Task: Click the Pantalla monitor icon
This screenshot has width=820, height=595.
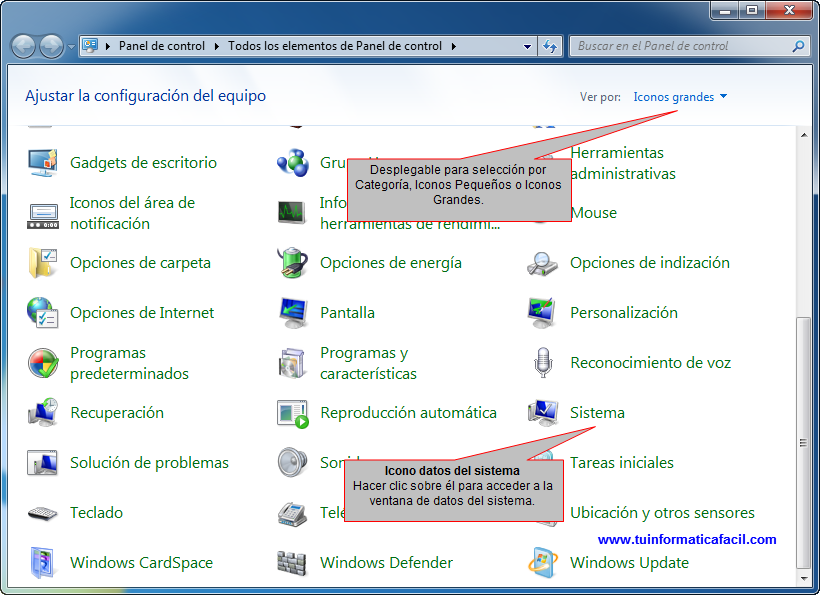Action: click(x=292, y=313)
